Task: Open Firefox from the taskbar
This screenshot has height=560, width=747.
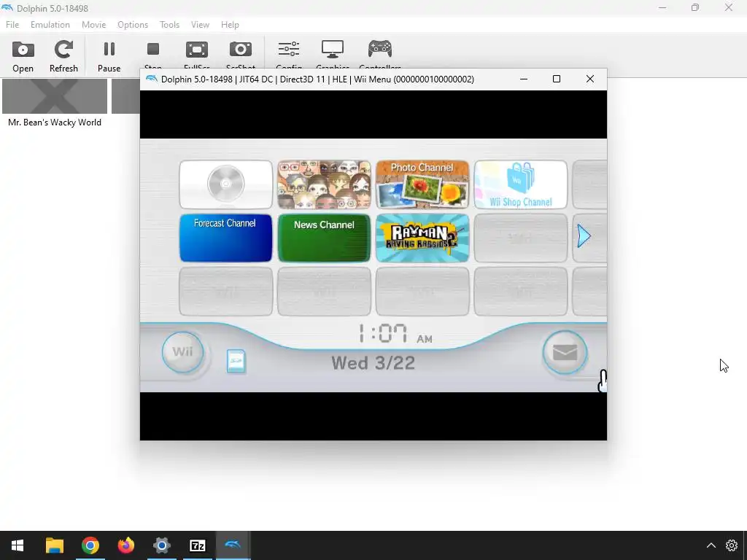Action: 125,545
